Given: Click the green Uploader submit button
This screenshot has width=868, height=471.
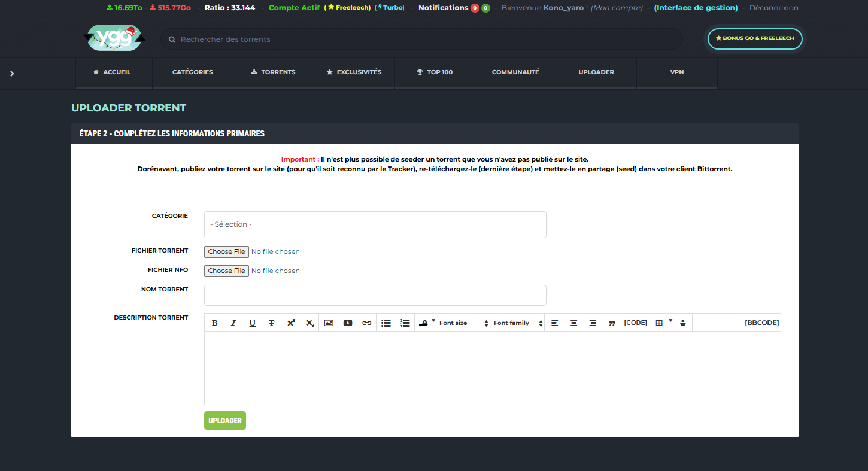Looking at the screenshot, I should [224, 421].
